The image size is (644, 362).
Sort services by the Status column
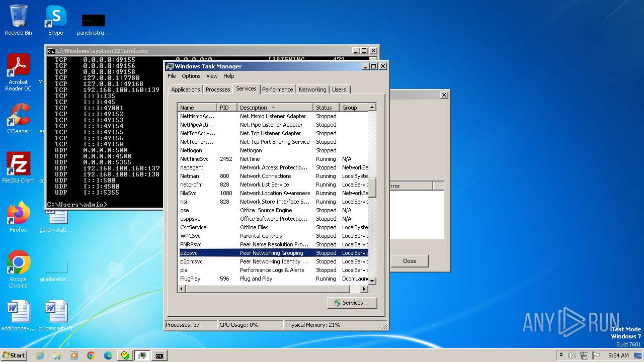click(x=327, y=108)
